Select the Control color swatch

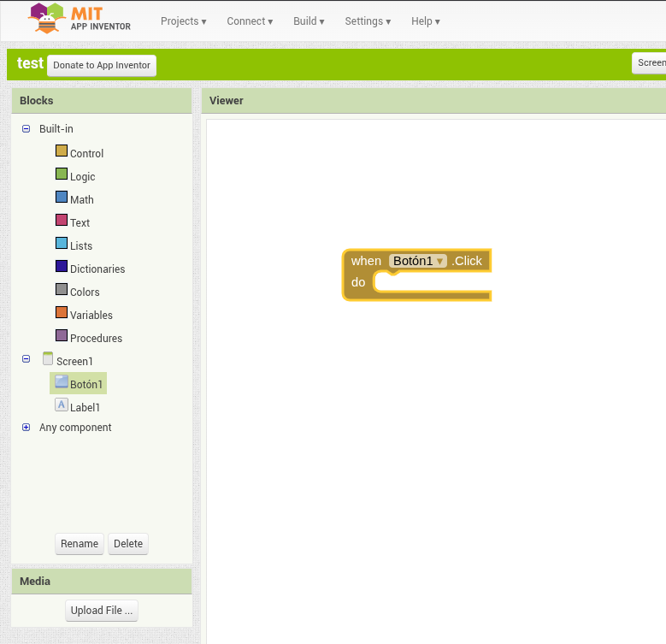[x=62, y=151]
